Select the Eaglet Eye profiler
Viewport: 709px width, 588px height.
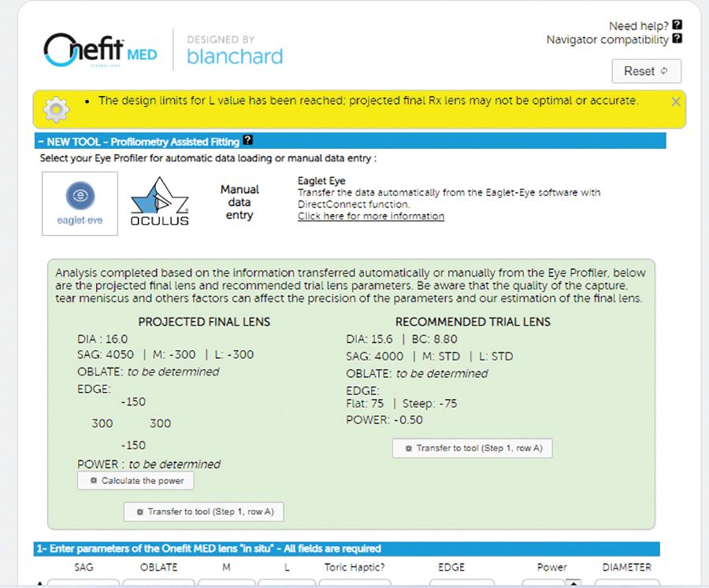click(80, 203)
